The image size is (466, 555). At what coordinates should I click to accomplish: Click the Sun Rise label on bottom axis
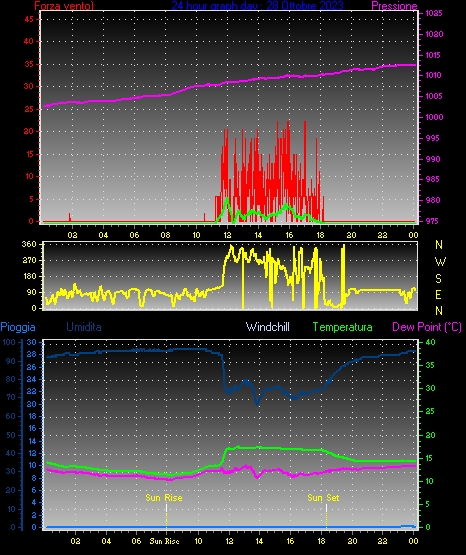click(x=165, y=541)
